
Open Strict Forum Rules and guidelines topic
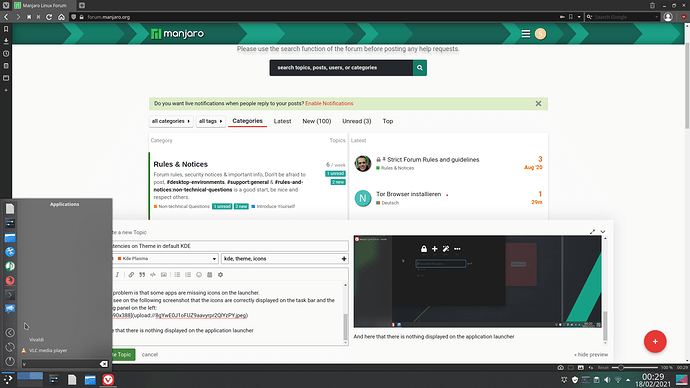tap(433, 160)
